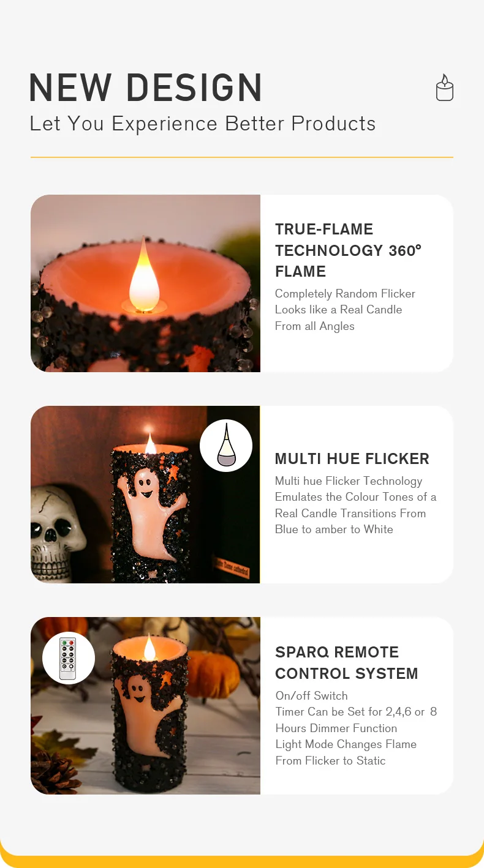Screen dimensions: 484x868
Task: Click the Let You Experience Better Products subtitle
Action: coord(203,124)
